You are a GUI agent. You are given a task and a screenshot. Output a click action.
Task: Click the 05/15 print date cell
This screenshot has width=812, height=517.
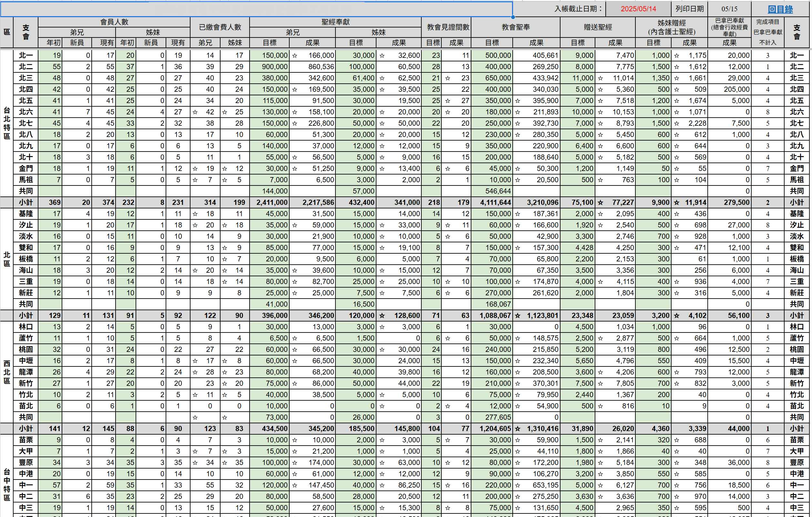click(x=729, y=9)
